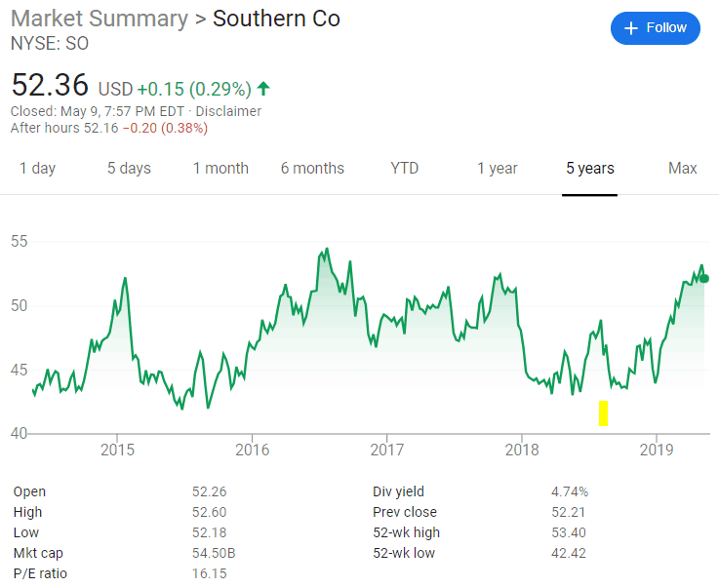The image size is (719, 588).
Task: Click the 52.36 current price value
Action: tap(50, 85)
